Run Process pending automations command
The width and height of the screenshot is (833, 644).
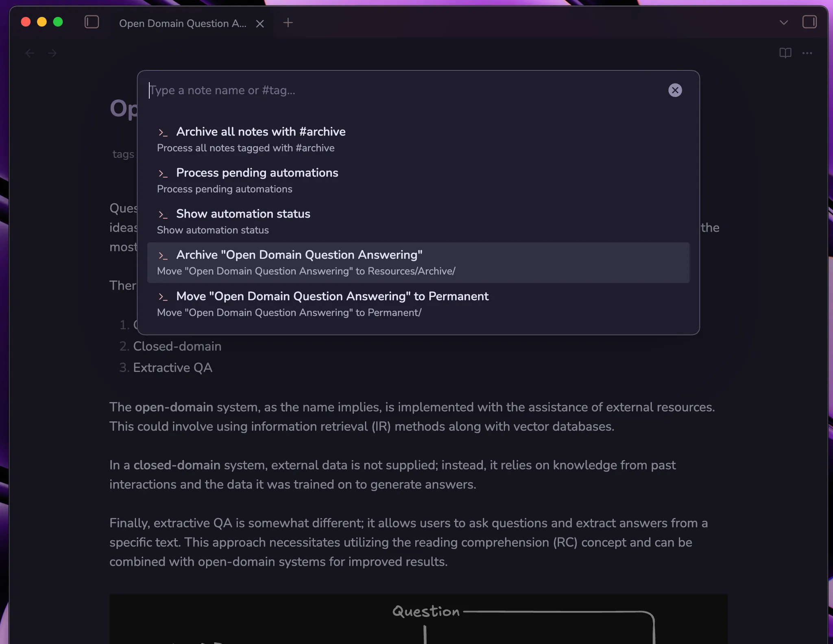(418, 181)
